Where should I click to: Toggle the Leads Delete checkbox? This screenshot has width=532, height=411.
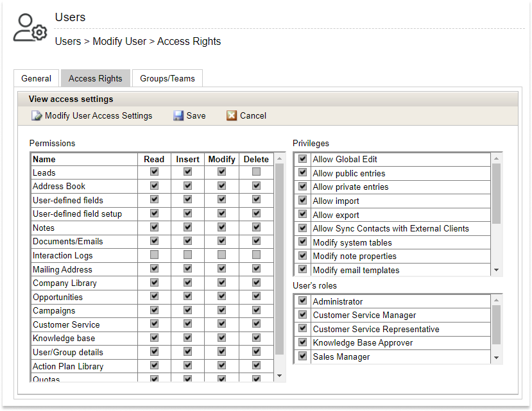pyautogui.click(x=256, y=172)
